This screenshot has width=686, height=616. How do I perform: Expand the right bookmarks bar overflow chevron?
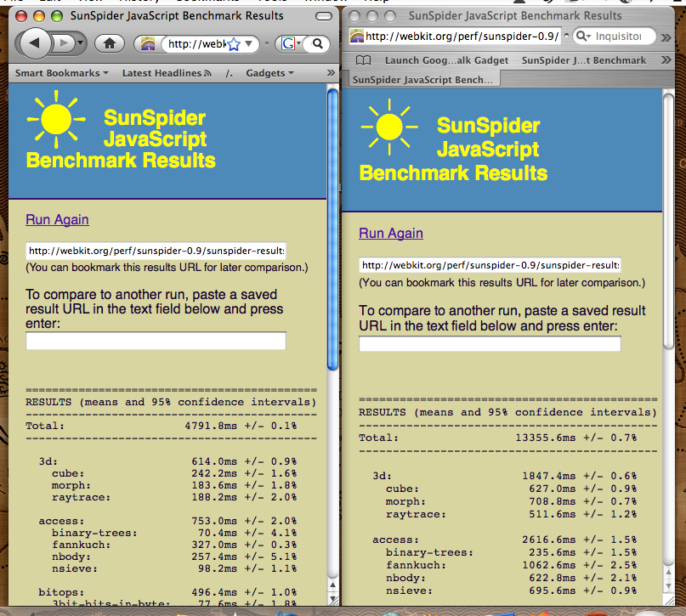[666, 59]
